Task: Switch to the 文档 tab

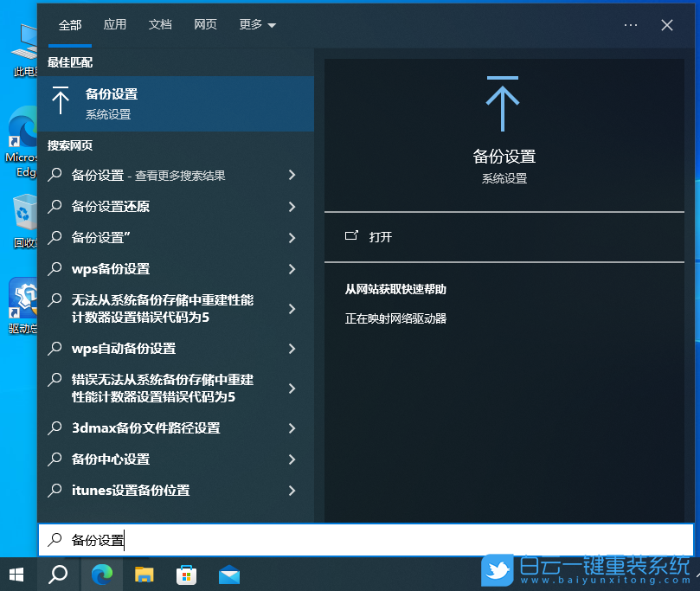Action: pos(160,24)
